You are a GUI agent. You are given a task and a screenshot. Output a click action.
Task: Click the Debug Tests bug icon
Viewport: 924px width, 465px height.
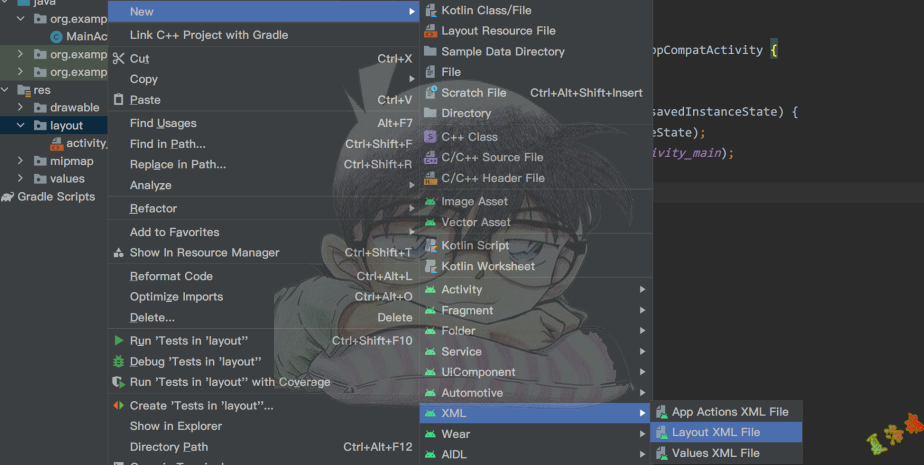119,362
